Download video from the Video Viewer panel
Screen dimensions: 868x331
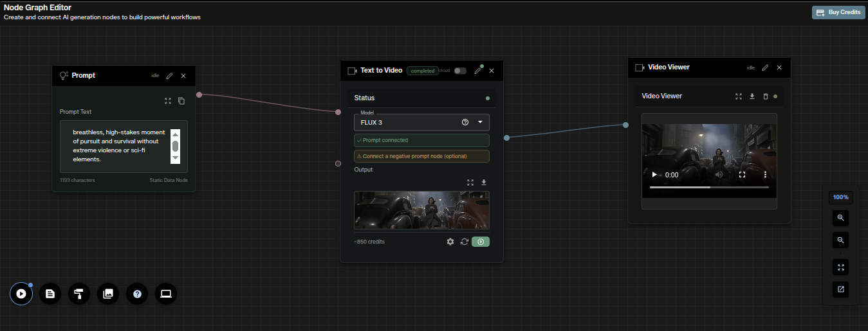752,96
